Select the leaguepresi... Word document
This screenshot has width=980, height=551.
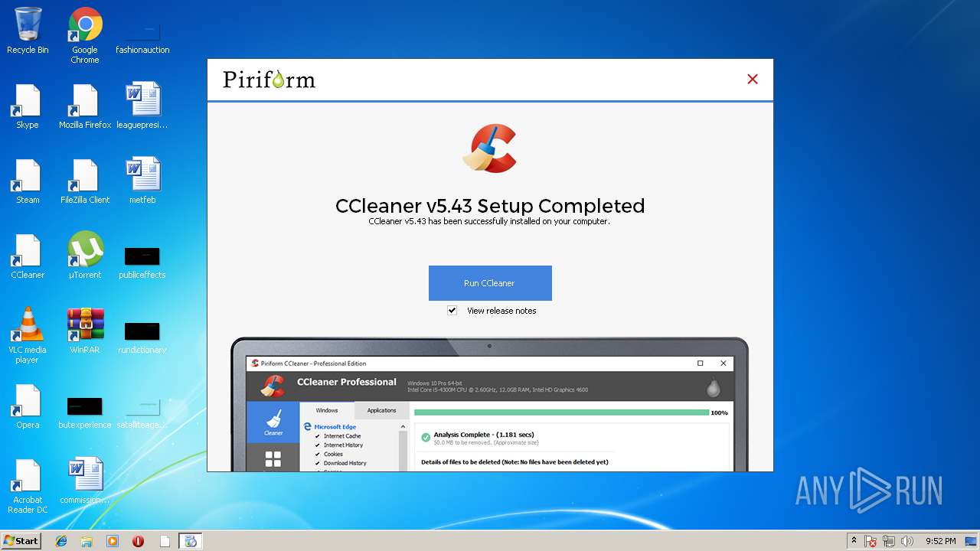tap(142, 106)
